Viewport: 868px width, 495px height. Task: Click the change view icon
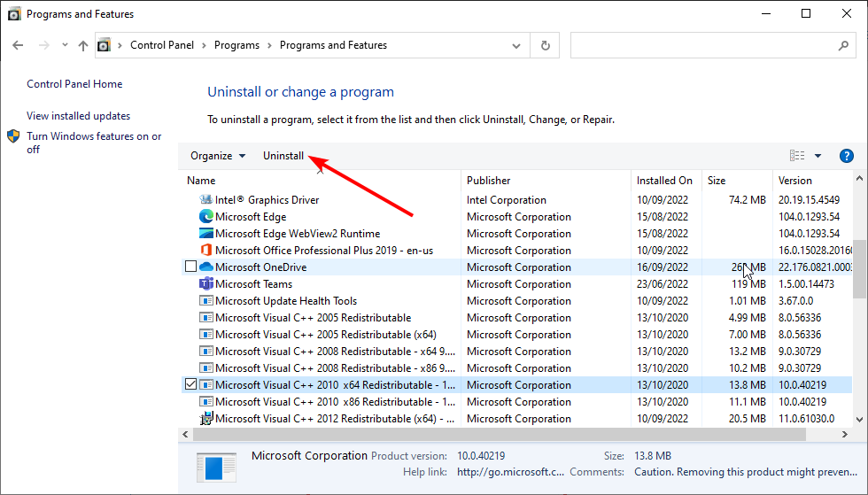pos(797,156)
